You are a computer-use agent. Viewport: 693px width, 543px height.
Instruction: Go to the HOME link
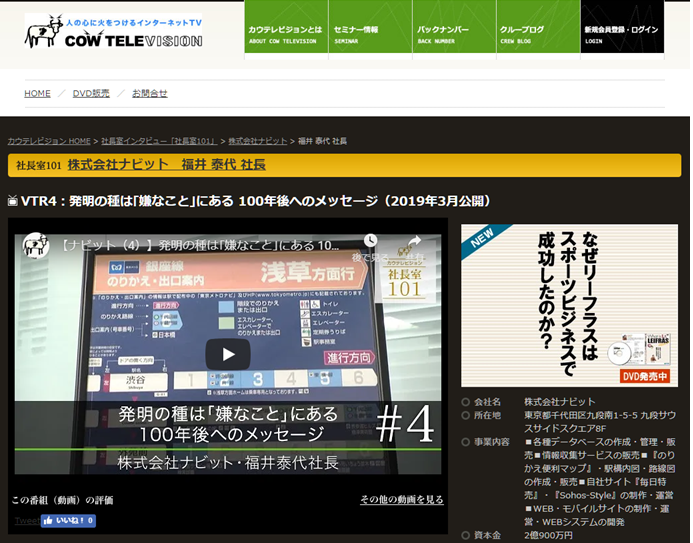tap(37, 94)
